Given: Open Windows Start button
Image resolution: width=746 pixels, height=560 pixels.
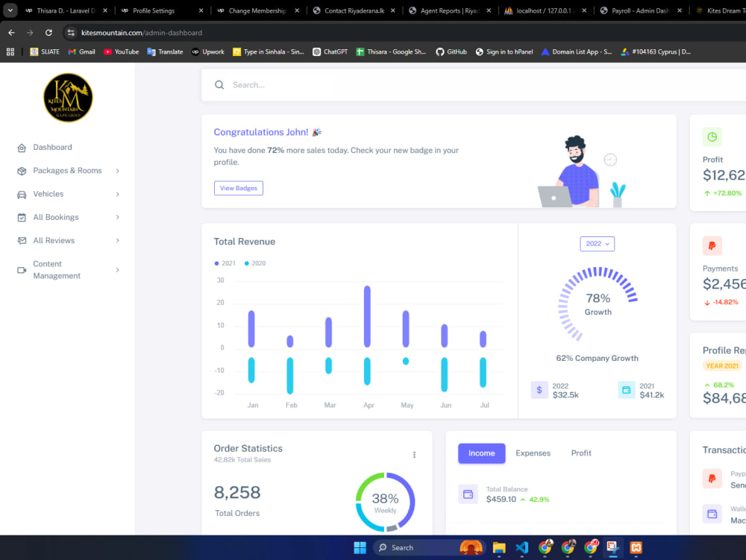Looking at the screenshot, I should coord(360,547).
